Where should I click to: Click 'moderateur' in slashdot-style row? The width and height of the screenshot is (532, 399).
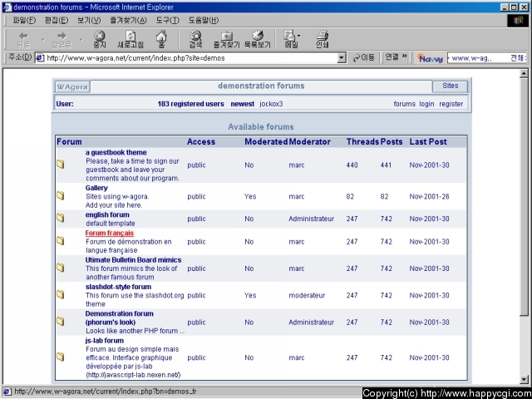(x=307, y=296)
